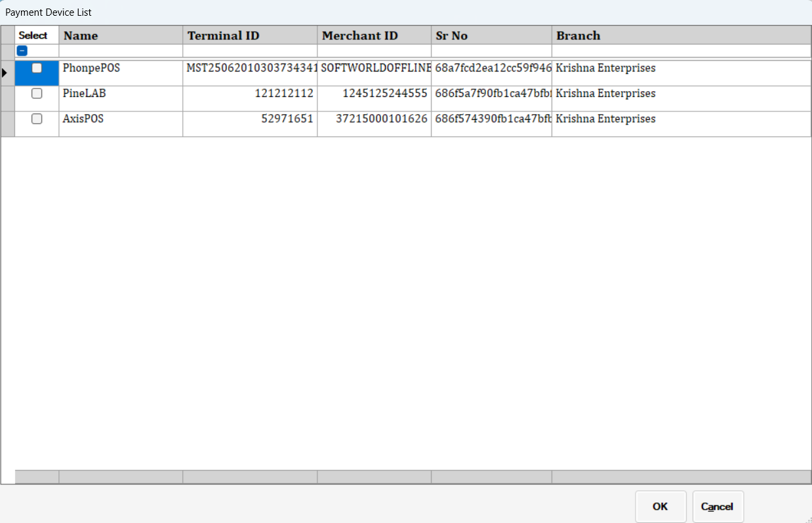Click the Name filter field
Viewport: 812px width, 523px height.
(121, 51)
